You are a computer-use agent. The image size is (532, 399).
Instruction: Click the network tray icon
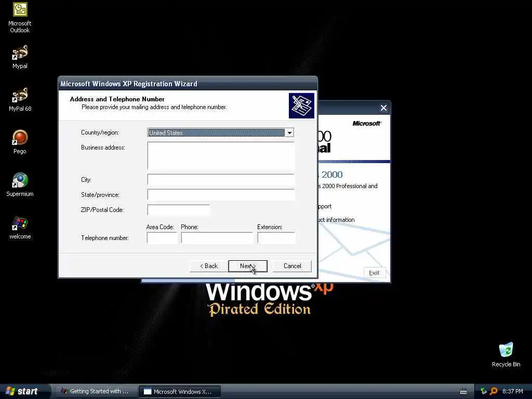tap(484, 391)
